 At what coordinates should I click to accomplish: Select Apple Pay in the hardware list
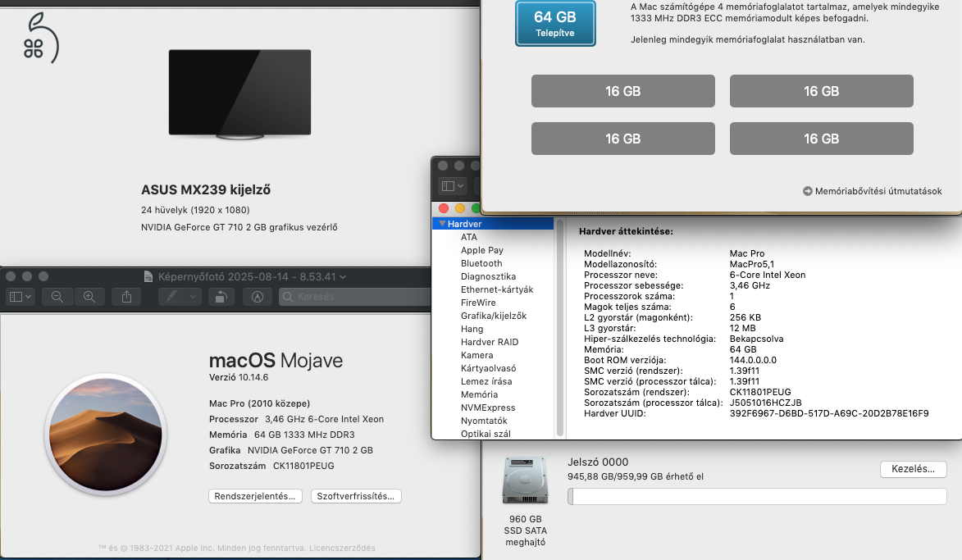pos(482,250)
